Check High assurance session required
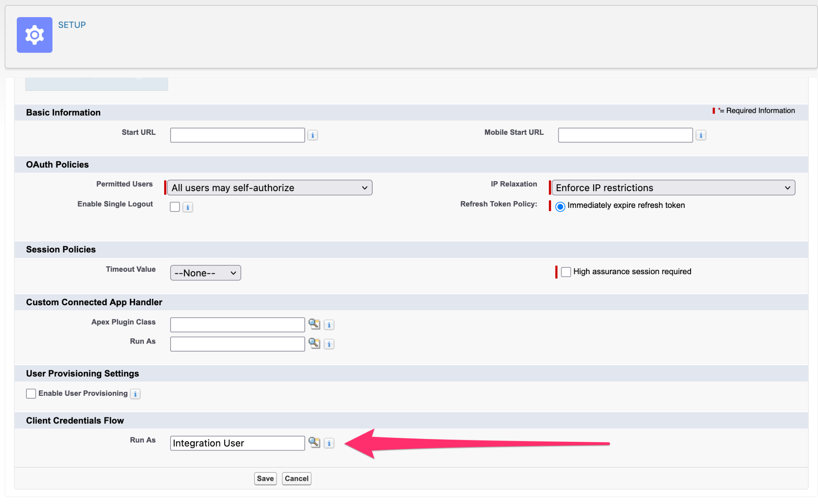Image resolution: width=818 pixels, height=504 pixels. (566, 272)
